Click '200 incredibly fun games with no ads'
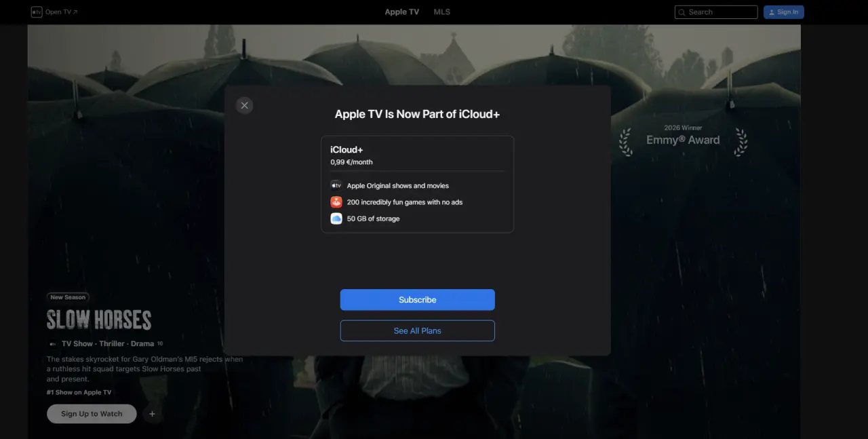 [x=405, y=202]
